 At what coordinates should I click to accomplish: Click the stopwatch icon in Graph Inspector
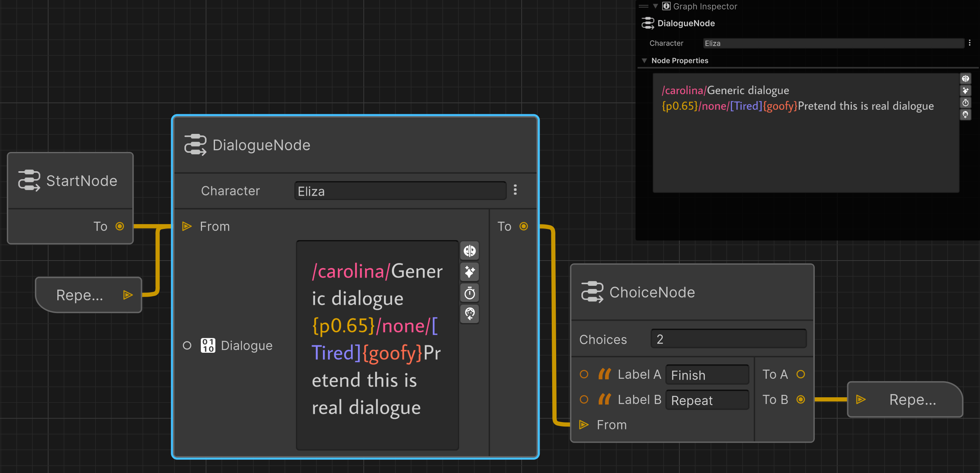tap(965, 103)
